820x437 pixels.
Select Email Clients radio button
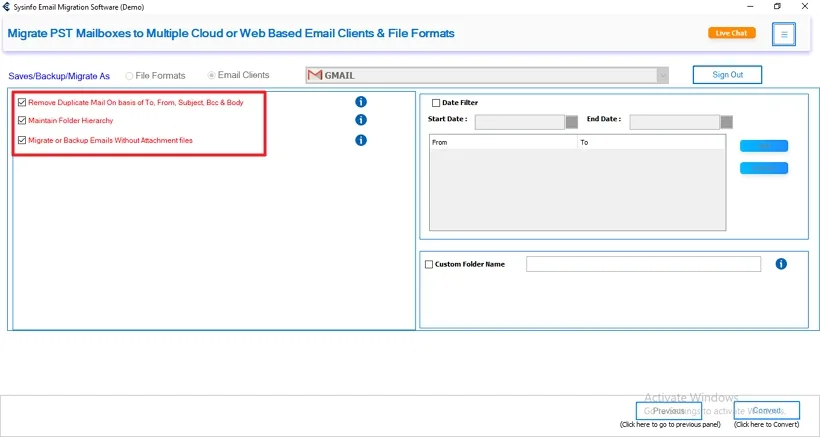pos(211,75)
